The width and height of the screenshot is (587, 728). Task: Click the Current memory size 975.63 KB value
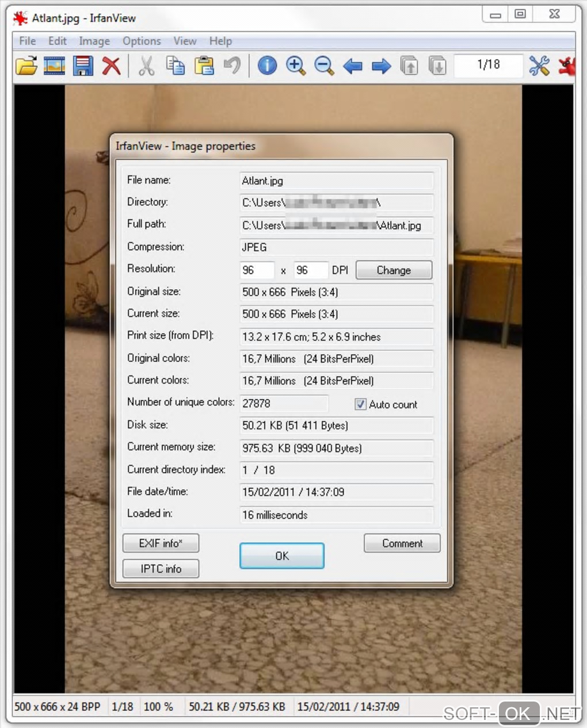[x=336, y=448]
